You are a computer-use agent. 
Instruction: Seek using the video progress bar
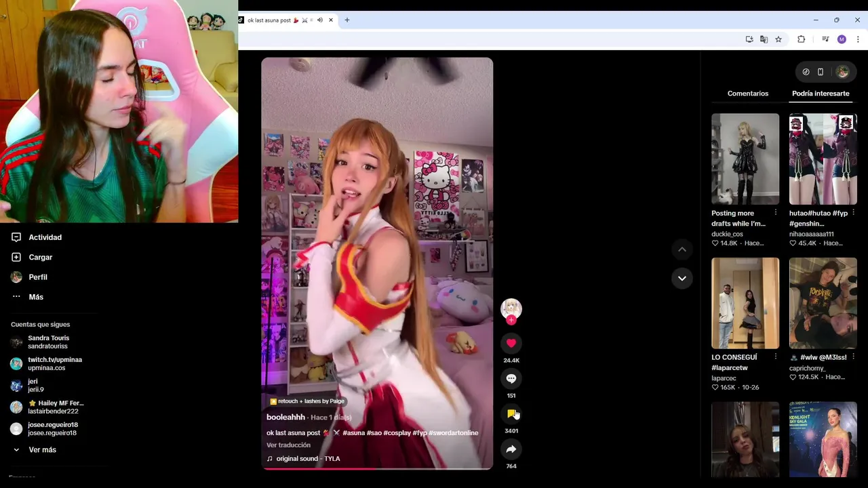pyautogui.click(x=377, y=468)
